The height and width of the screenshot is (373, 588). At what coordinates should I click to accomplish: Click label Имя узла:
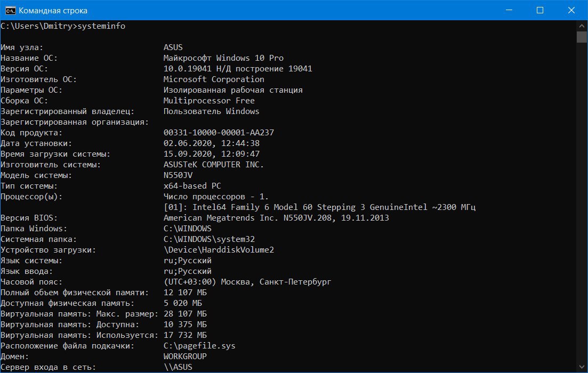point(22,47)
